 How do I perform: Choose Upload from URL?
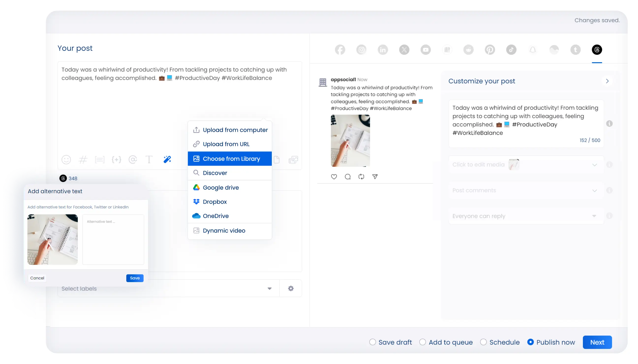click(229, 144)
